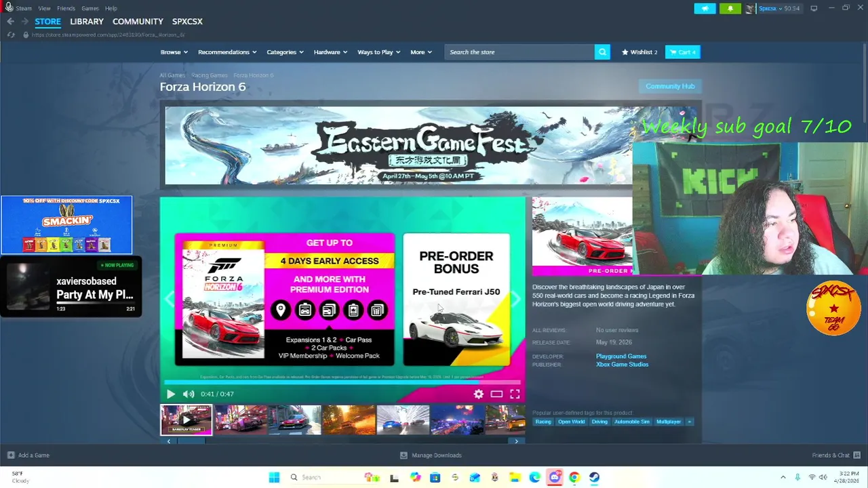Show hidden tray icons chevron
Viewport: 868px width, 488px height.
[x=783, y=477]
